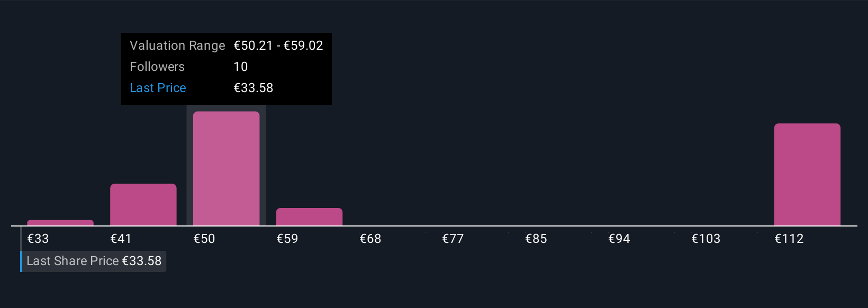
Task: Click the Followers count of 10
Action: point(241,67)
